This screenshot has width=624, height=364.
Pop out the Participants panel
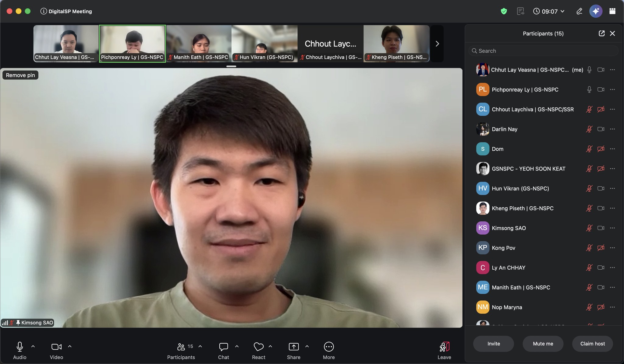pyautogui.click(x=601, y=33)
